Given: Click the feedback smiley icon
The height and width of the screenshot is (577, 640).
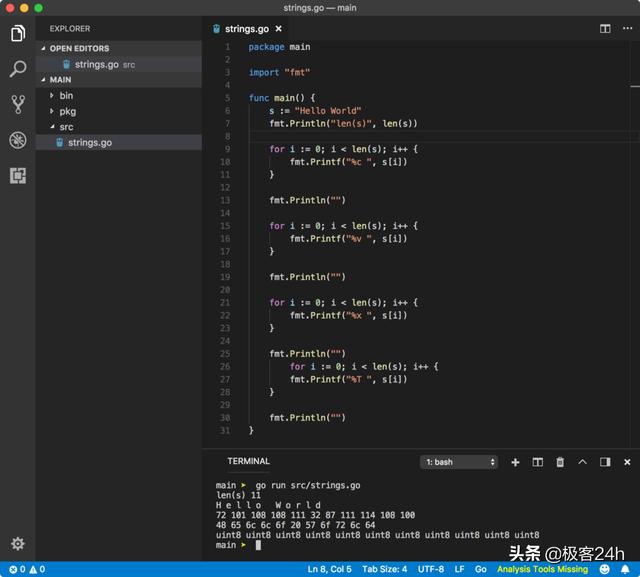Looking at the screenshot, I should pyautogui.click(x=604, y=569).
